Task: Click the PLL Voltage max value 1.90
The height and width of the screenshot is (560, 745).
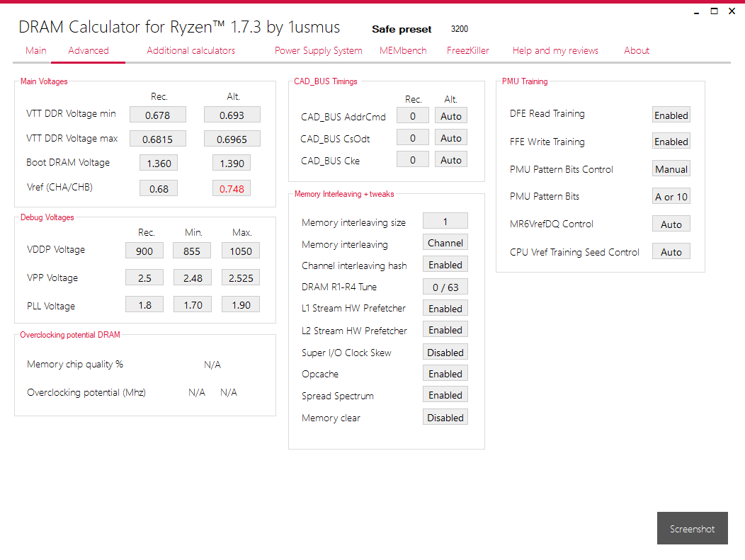Action: 241,304
